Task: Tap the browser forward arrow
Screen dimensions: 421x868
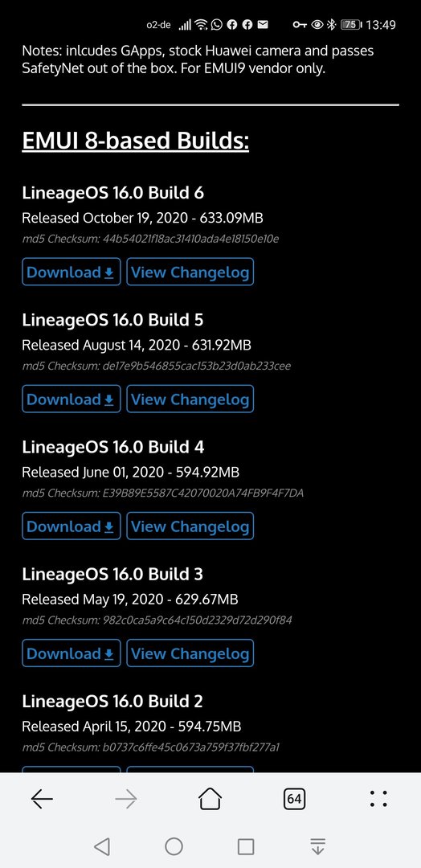Action: tap(125, 799)
